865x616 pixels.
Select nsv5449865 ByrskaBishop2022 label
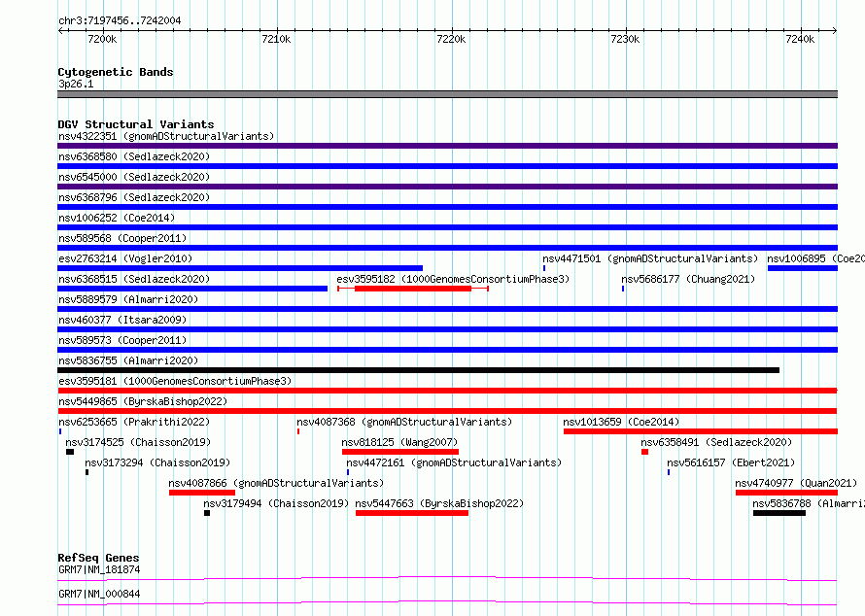(143, 401)
